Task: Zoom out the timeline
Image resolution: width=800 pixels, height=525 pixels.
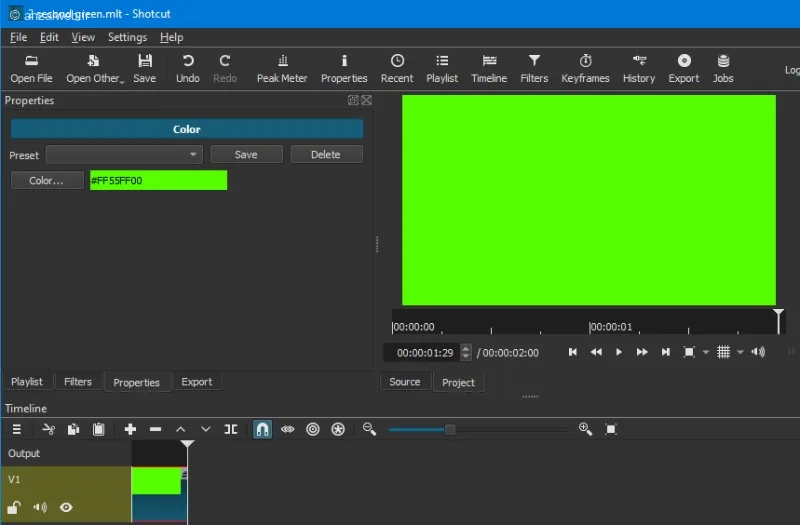Action: 369,430
